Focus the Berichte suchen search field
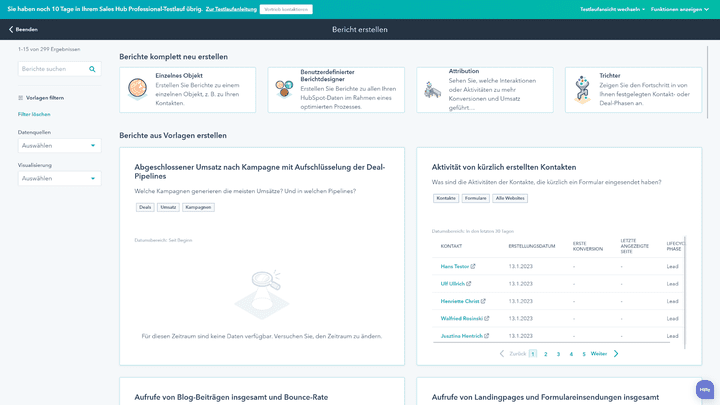This screenshot has width=720, height=405. (x=52, y=69)
